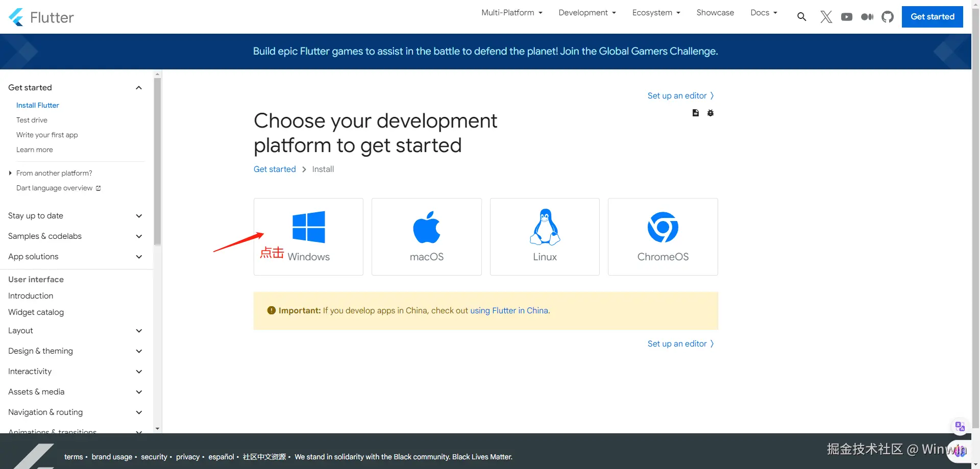This screenshot has width=980, height=469.
Task: Click the report an issue bug icon
Action: coord(710,113)
